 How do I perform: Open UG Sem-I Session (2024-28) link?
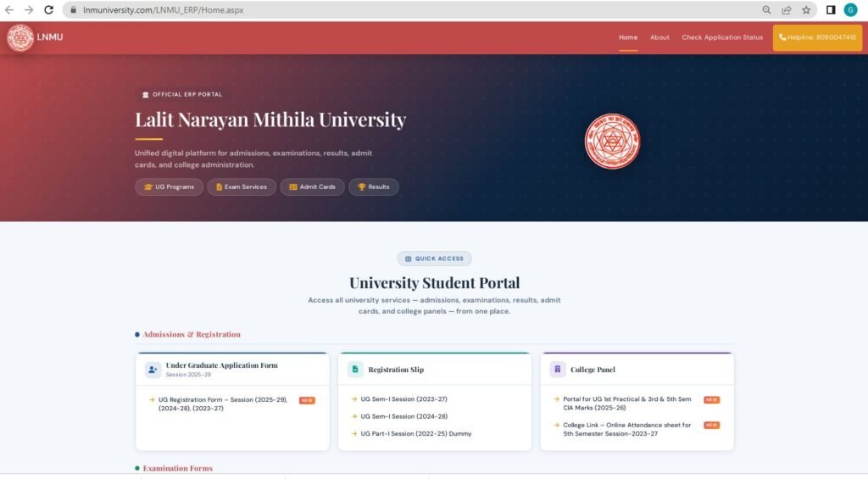coord(404,416)
